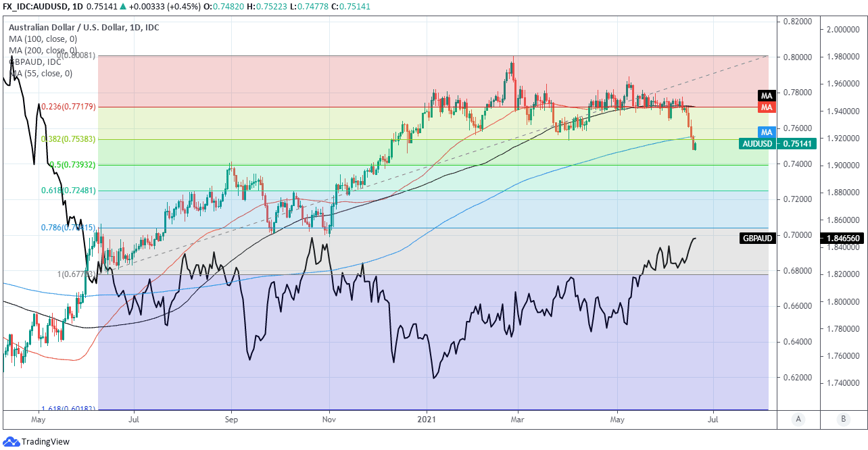The width and height of the screenshot is (868, 450).
Task: Select the MA (100, close, 0) legend
Action: [x=43, y=39]
